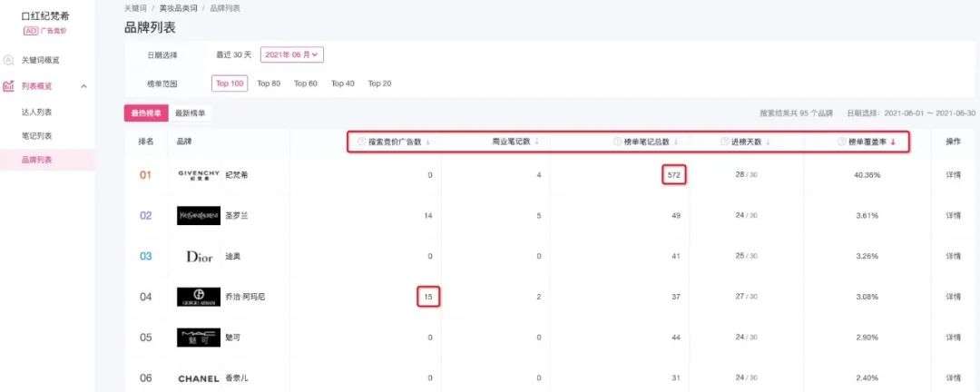Collapse the 列表概览 sidebar group chevron

(x=83, y=86)
